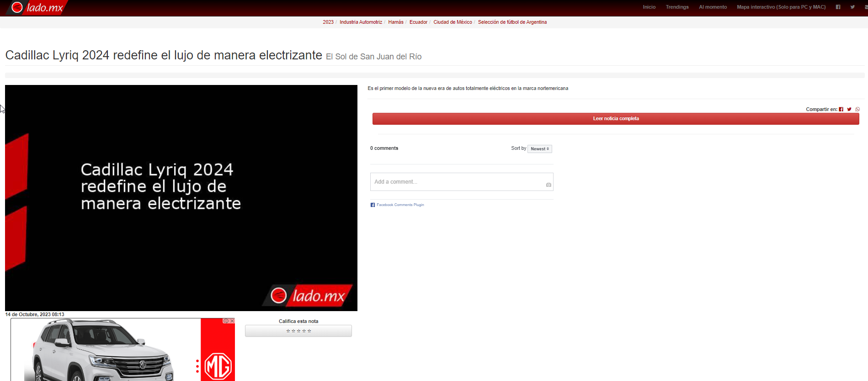Select Al momento in the navigation
868x381 pixels.
[713, 7]
